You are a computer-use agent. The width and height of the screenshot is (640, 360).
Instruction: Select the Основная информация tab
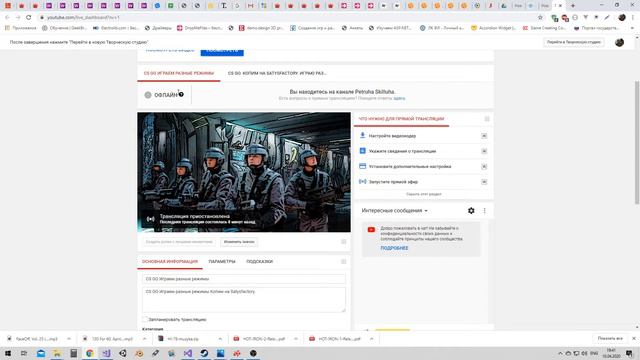click(x=170, y=262)
